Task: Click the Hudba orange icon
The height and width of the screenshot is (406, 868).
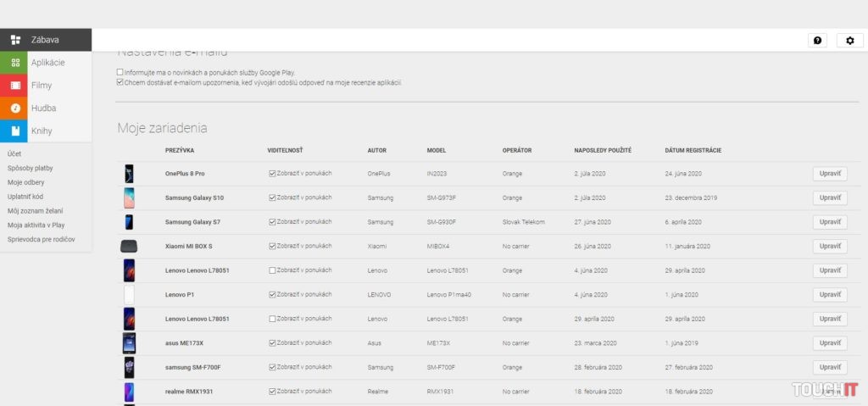Action: [x=15, y=108]
